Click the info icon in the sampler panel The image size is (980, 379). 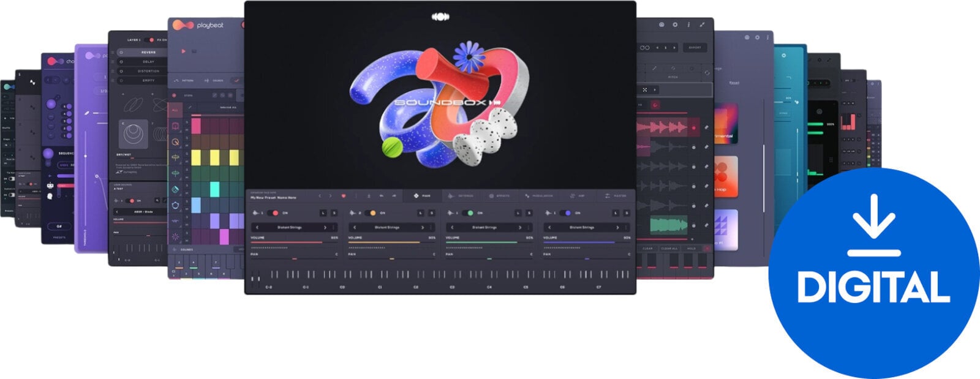[688, 25]
